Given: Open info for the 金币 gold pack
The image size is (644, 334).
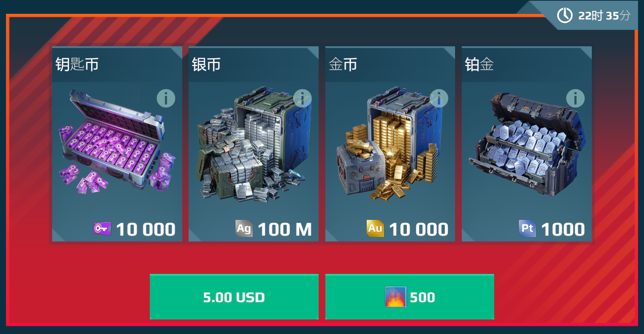Looking at the screenshot, I should coord(439,99).
